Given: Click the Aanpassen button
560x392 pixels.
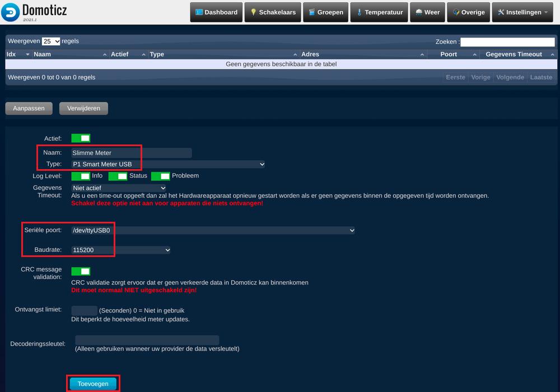Looking at the screenshot, I should [29, 109].
